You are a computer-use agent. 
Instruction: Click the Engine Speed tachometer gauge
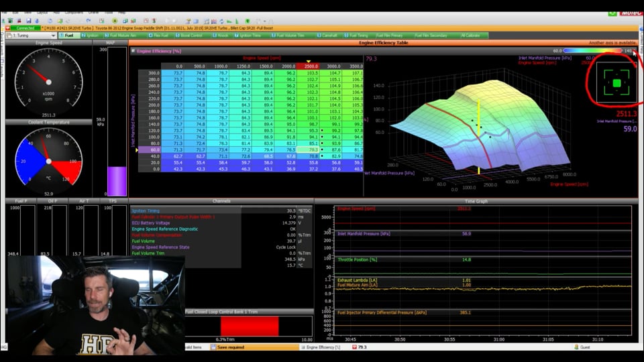click(48, 81)
